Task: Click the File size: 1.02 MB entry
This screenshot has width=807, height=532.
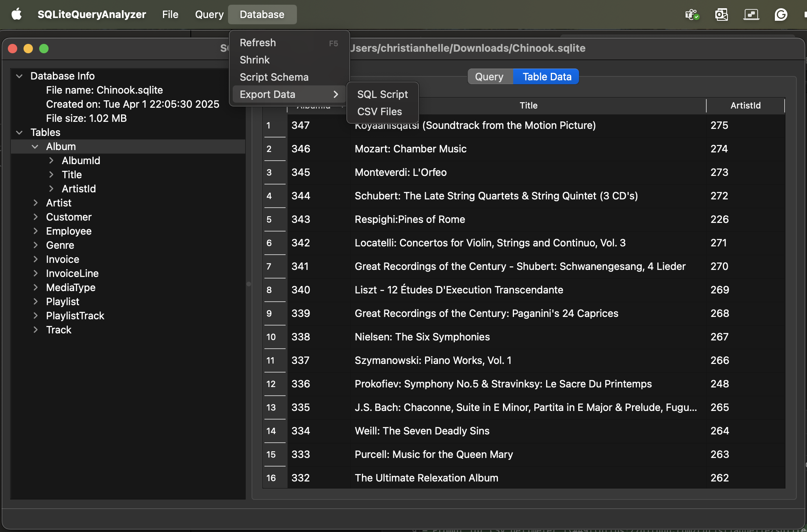Action: tap(86, 118)
